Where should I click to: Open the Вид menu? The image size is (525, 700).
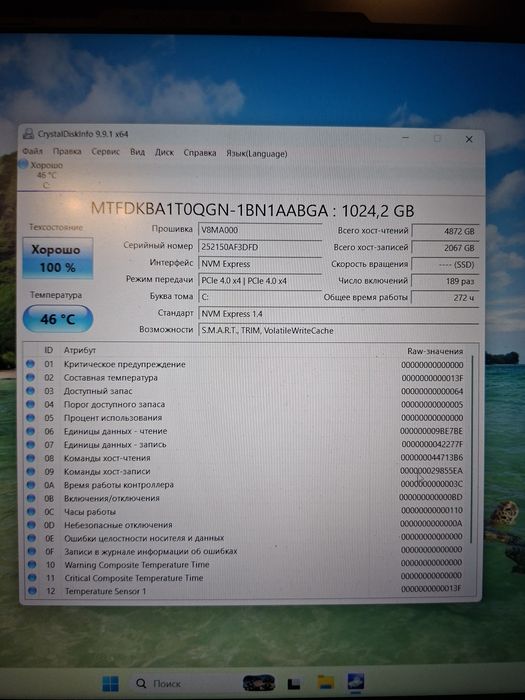coord(137,152)
